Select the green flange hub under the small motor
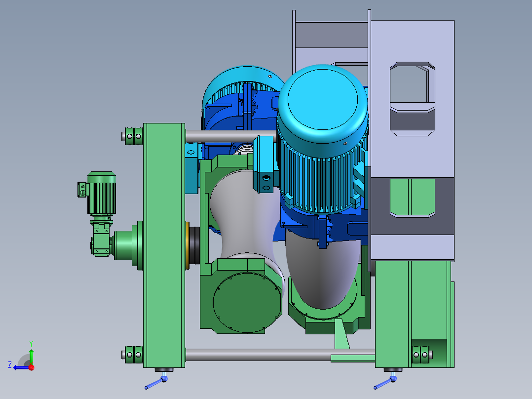 (128, 245)
